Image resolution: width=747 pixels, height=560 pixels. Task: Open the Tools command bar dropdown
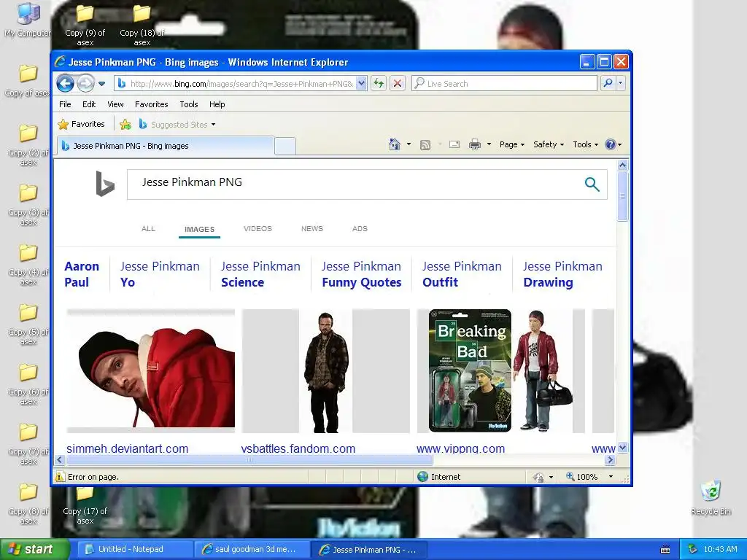click(586, 144)
